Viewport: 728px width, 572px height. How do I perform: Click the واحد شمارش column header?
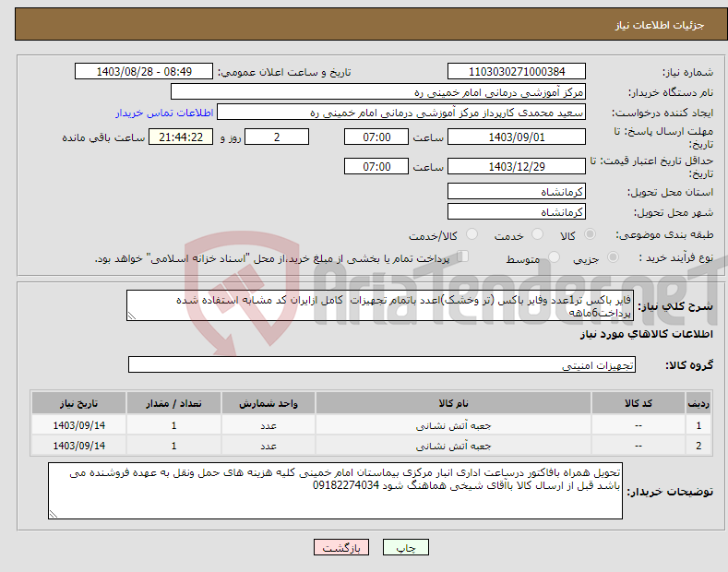point(269,403)
